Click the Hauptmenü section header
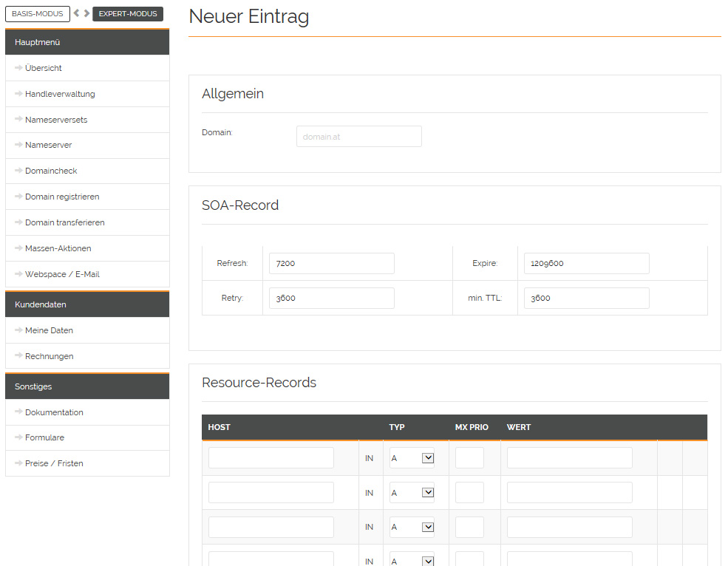 pyautogui.click(x=87, y=42)
